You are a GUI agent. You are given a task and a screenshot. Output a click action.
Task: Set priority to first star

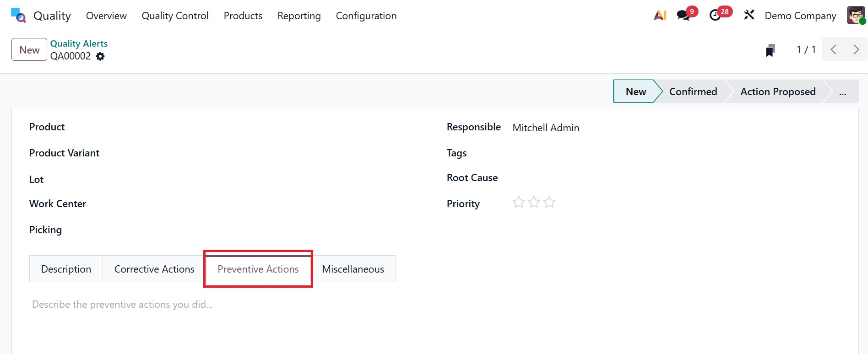click(x=518, y=202)
